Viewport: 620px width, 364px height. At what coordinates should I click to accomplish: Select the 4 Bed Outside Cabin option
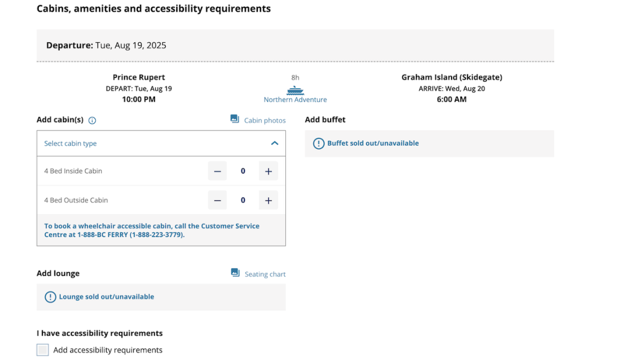76,200
